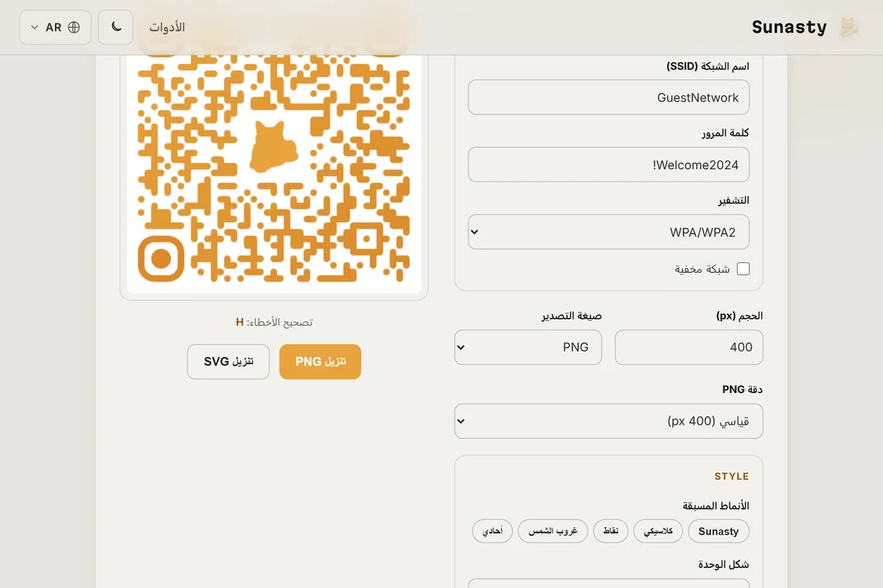Click the size field showing 400

point(689,347)
